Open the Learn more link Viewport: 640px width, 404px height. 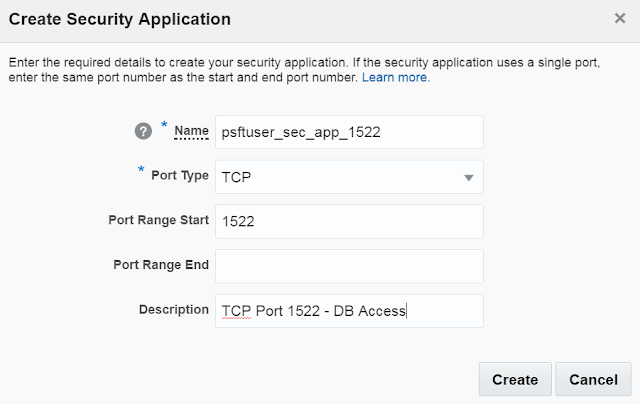(396, 77)
